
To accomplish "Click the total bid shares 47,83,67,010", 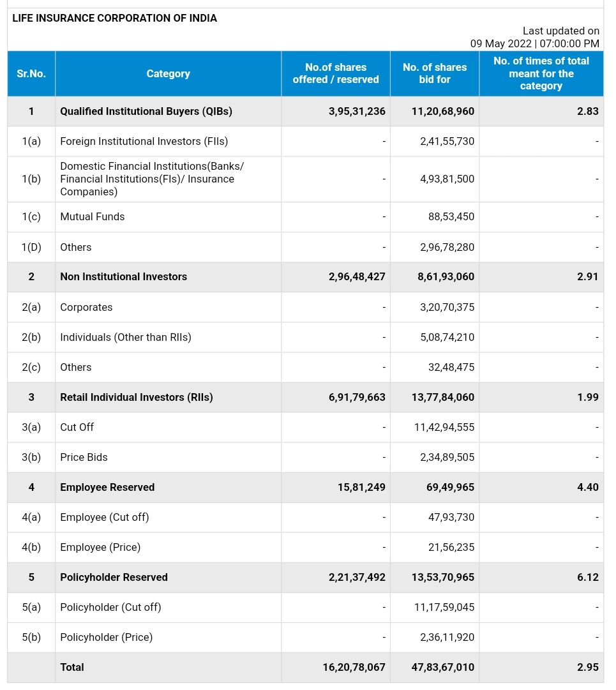I will pyautogui.click(x=442, y=668).
